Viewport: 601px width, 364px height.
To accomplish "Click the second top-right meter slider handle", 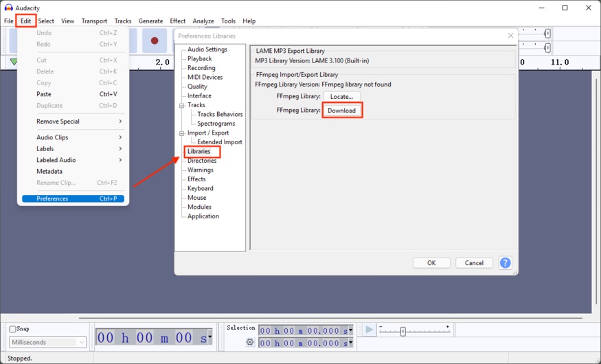I will [x=547, y=48].
